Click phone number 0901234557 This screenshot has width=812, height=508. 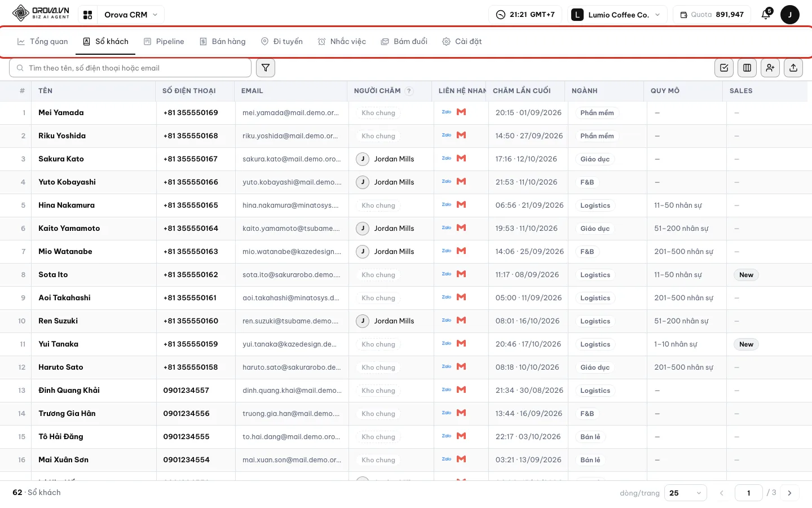point(186,390)
